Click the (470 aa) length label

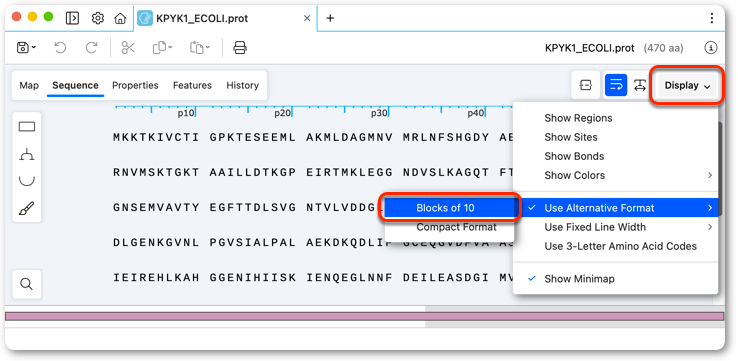click(x=663, y=48)
